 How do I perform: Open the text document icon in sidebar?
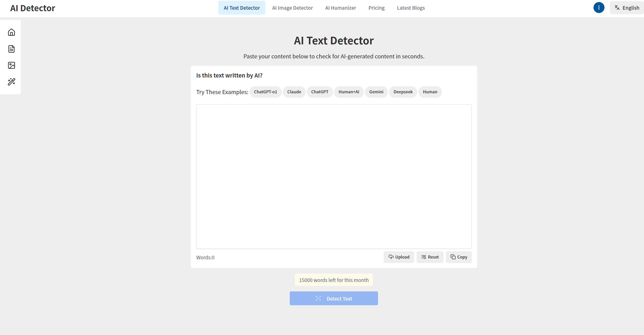pos(11,49)
